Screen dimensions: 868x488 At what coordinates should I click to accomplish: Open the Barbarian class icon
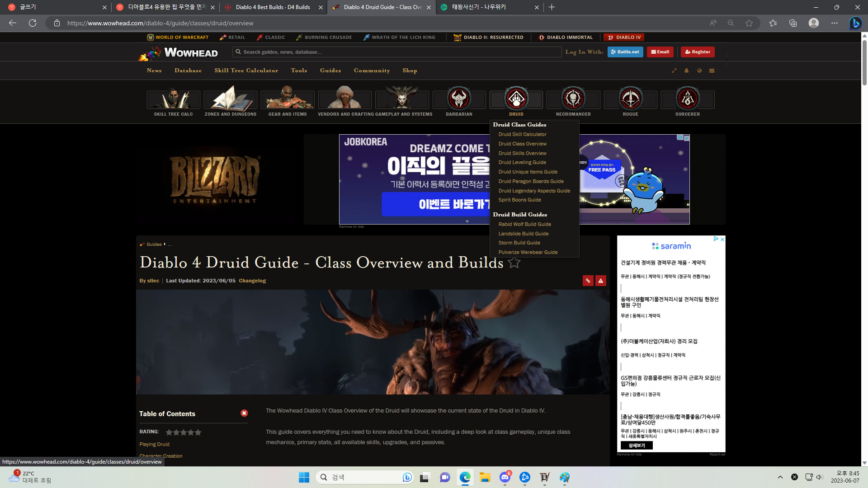tap(458, 99)
